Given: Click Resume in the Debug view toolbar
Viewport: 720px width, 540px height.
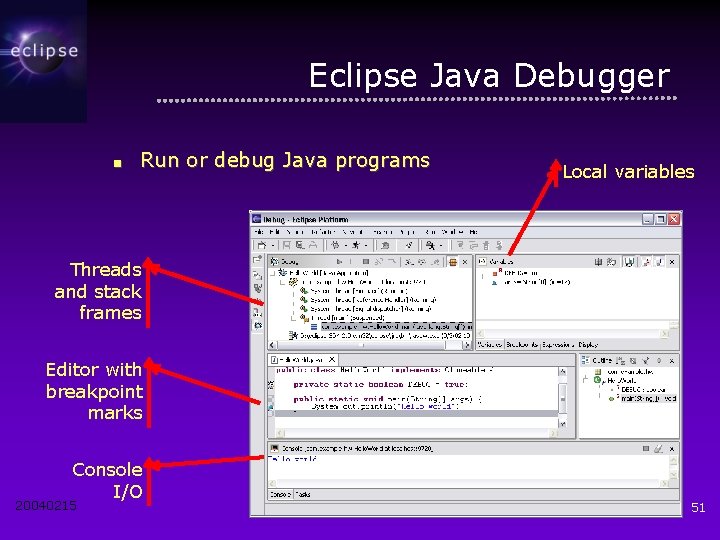Looking at the screenshot, I should coord(339,262).
